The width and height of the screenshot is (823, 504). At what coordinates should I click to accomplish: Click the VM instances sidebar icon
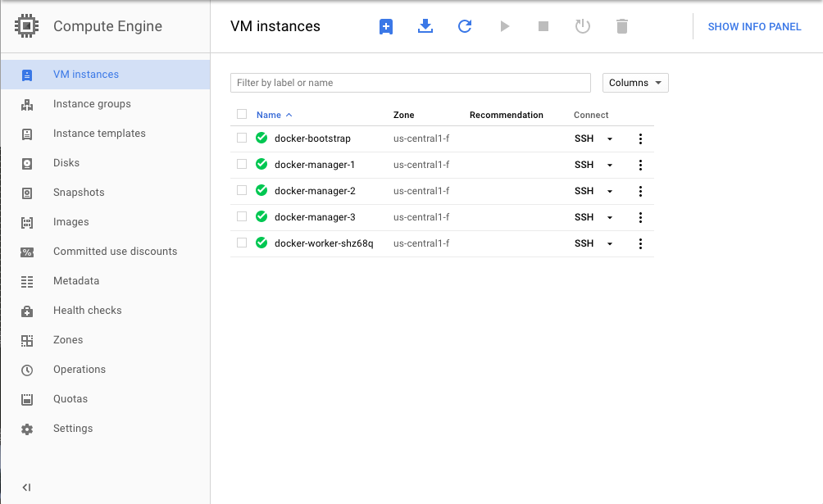(x=27, y=75)
